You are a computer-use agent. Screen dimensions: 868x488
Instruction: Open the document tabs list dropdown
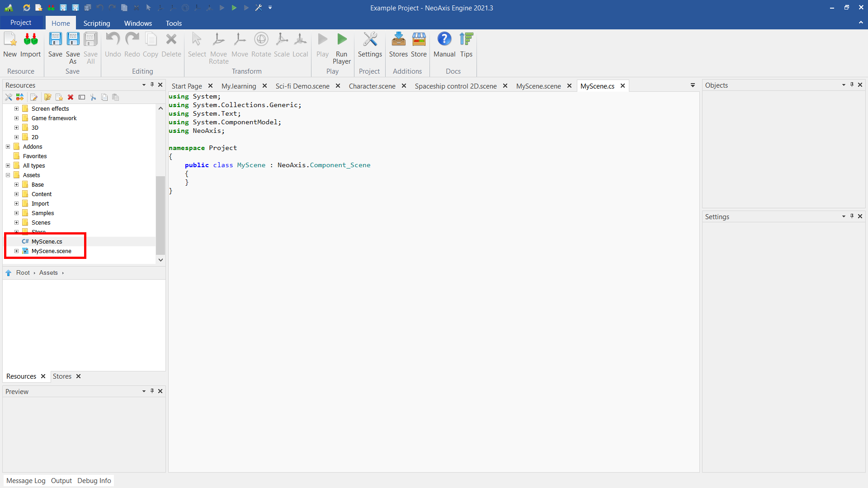(x=693, y=85)
